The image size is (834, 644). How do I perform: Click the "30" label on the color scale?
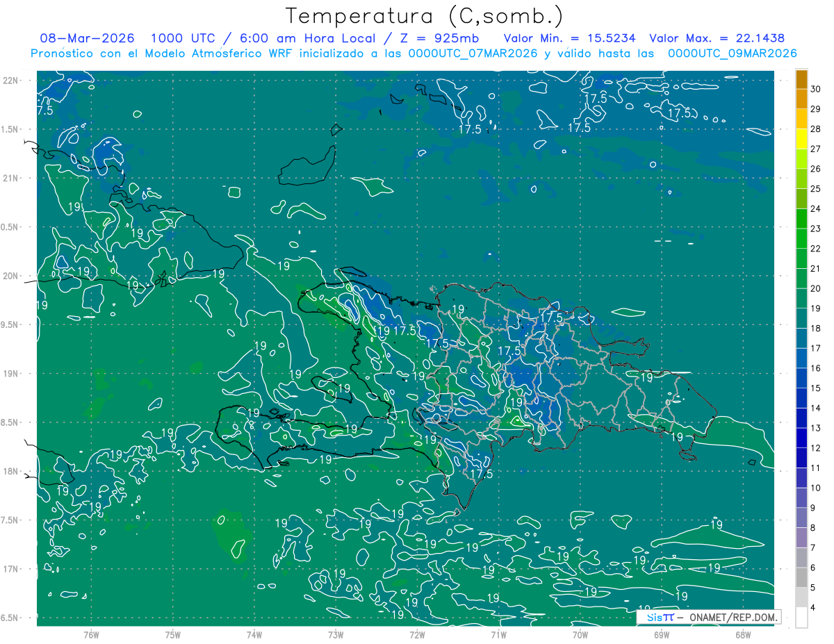tap(816, 90)
